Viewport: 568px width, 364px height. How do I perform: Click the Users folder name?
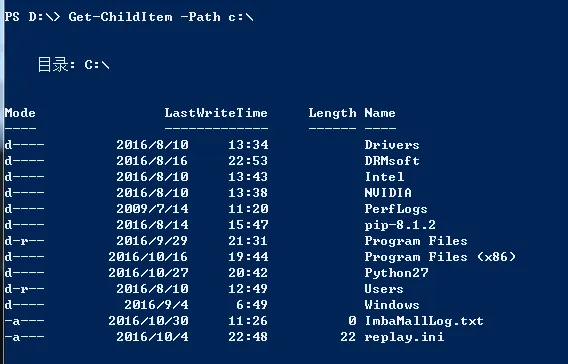tap(384, 289)
